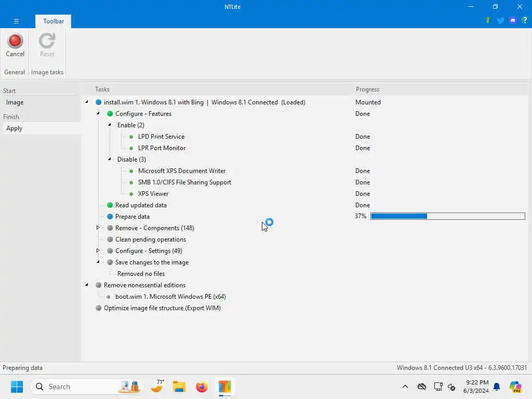
Task: Click the Progress column header
Action: 367,89
